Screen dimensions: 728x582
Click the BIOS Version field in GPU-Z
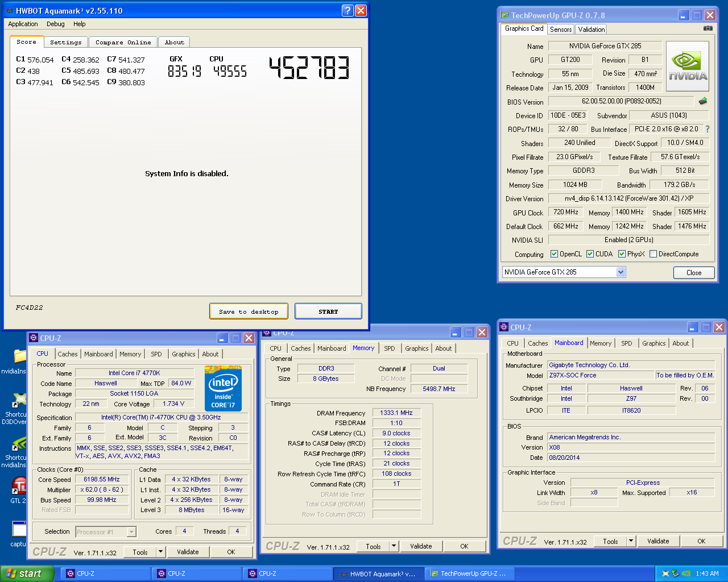(621, 101)
